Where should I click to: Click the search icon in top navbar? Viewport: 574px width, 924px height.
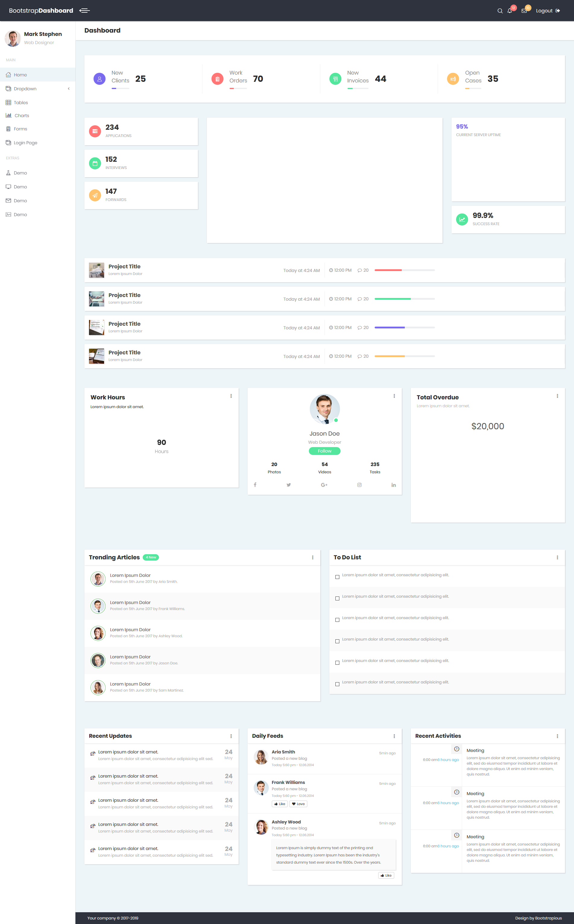[x=499, y=11]
